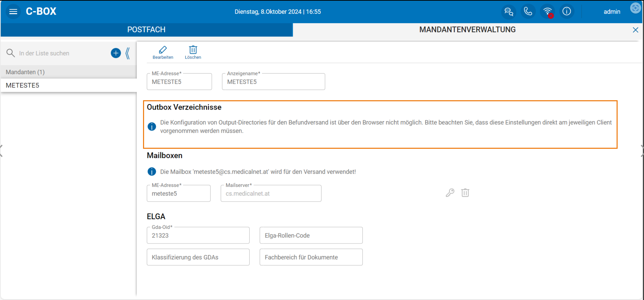
Task: Click the search magnifier icon
Action: pos(10,53)
